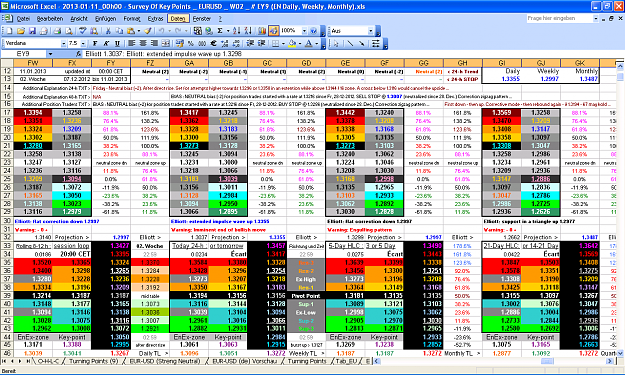
Task: Expand the Paste options arrow
Action: (138, 31)
